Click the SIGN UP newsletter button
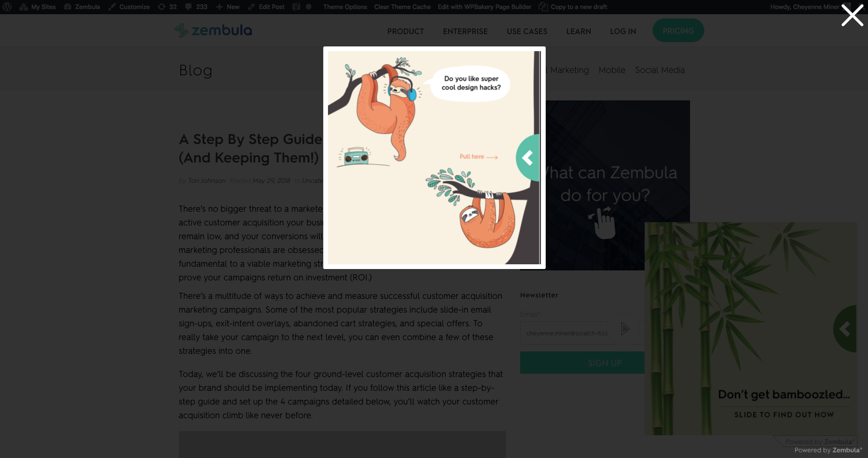 [x=582, y=363]
